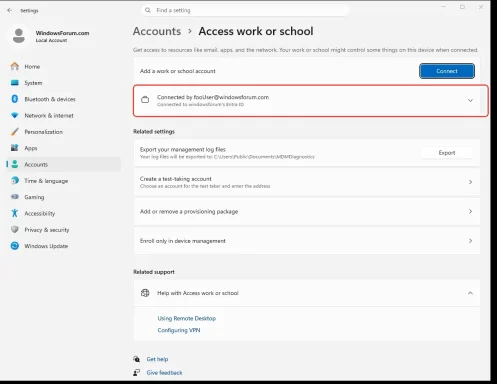The height and width of the screenshot is (384, 497).
Task: Click the Give feedback person icon
Action: pos(136,373)
